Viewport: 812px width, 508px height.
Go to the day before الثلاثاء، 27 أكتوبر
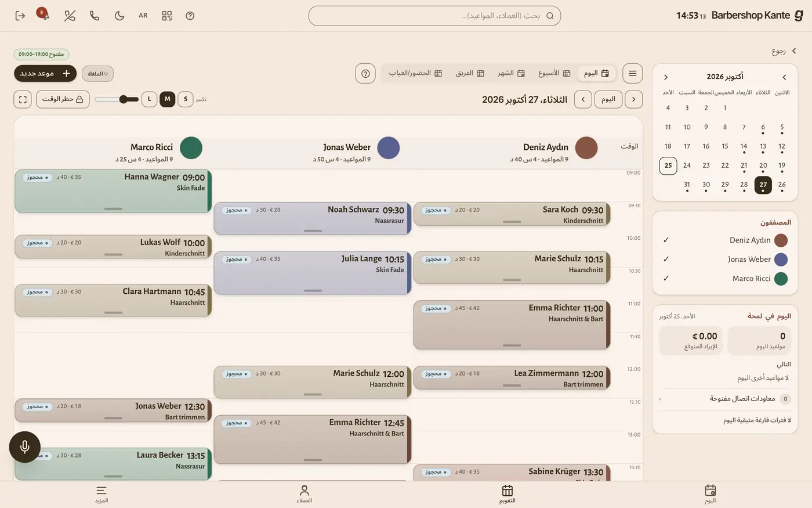(633, 99)
